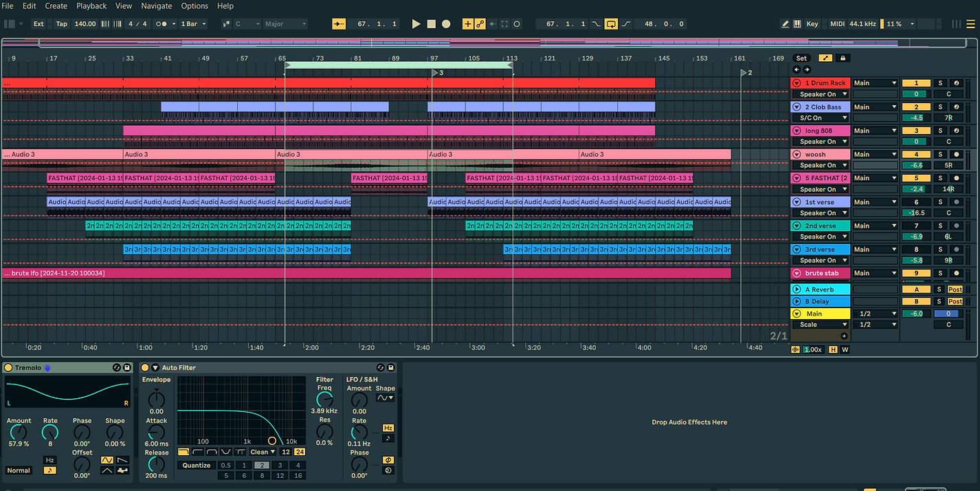
Task: Collapse the long 808 track
Action: tap(797, 131)
